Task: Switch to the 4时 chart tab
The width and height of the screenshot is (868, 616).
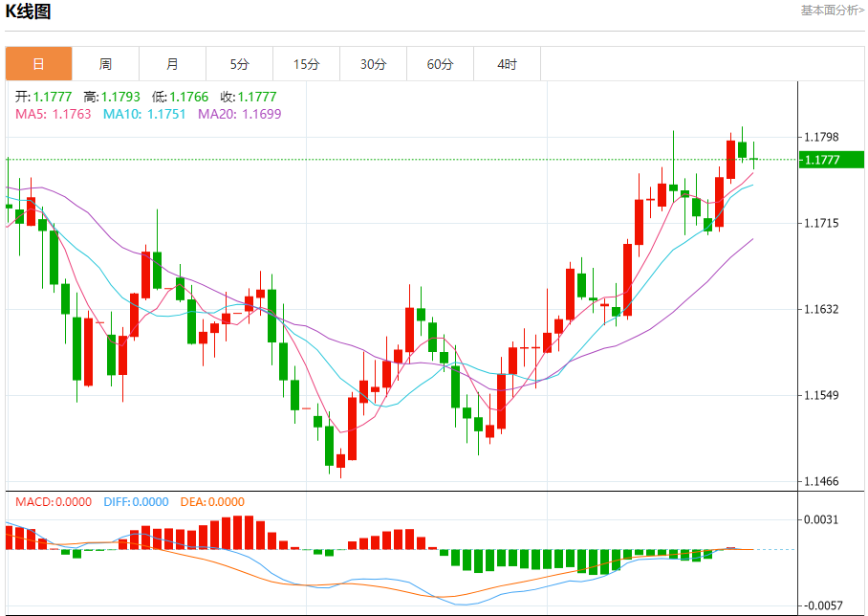Action: 508,64
